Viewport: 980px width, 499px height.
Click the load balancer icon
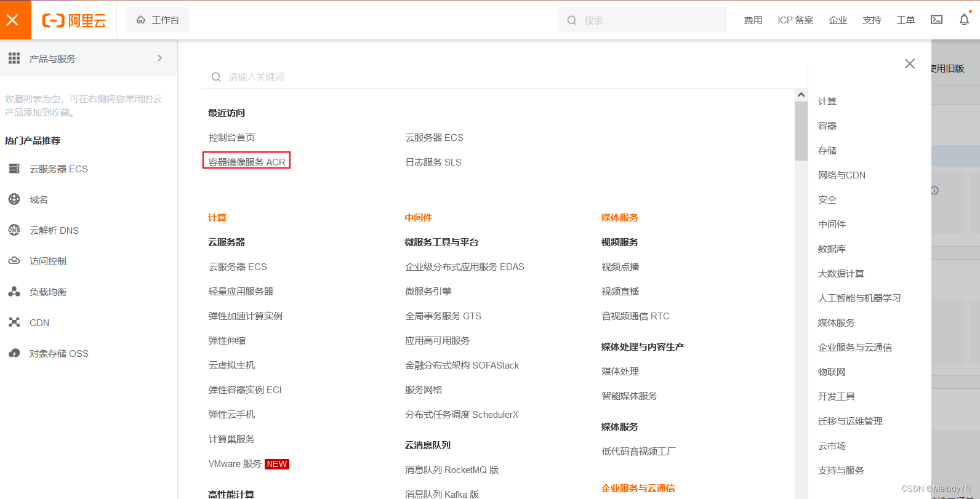click(14, 292)
